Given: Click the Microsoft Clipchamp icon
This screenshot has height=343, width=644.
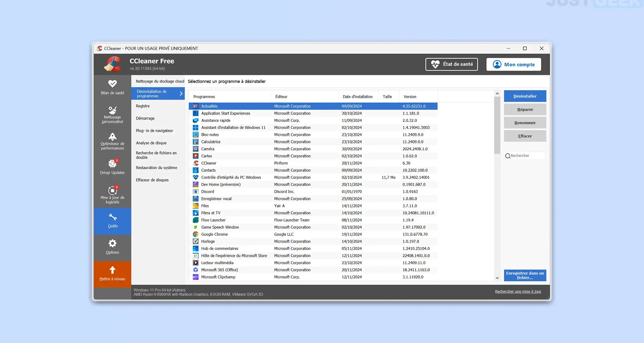Looking at the screenshot, I should (196, 277).
